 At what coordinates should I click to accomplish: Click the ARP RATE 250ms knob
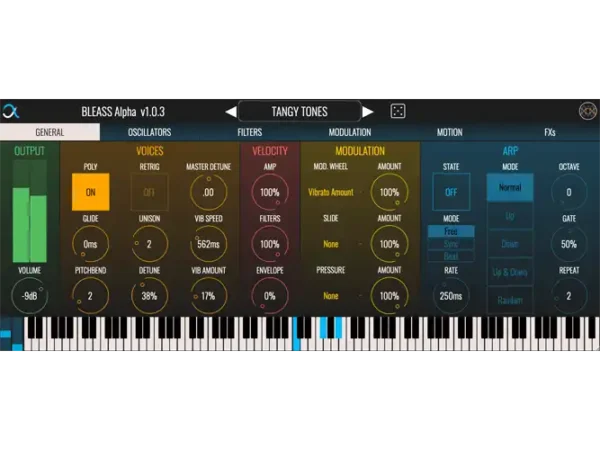451,296
